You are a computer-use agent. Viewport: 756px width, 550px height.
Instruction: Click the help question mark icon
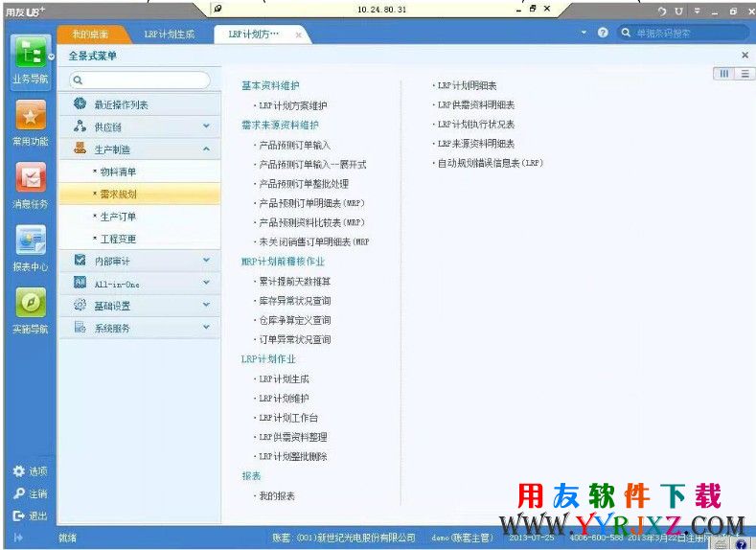coord(603,33)
